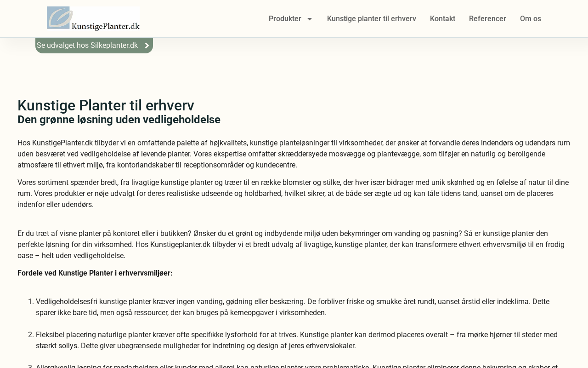Click the list item about Vedligeholdelsesfri planter

point(292,307)
